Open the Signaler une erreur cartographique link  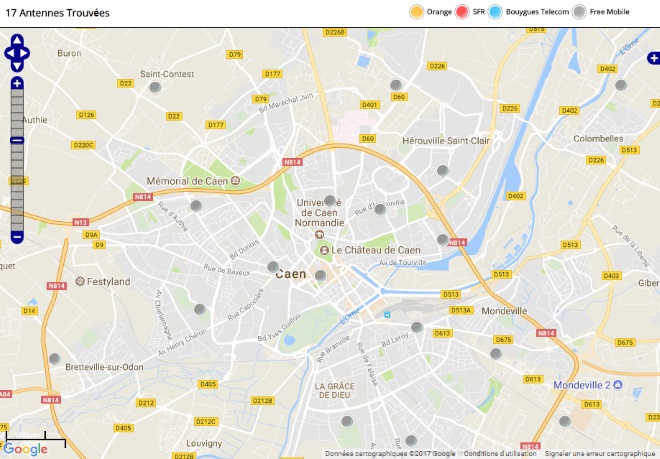pyautogui.click(x=600, y=454)
